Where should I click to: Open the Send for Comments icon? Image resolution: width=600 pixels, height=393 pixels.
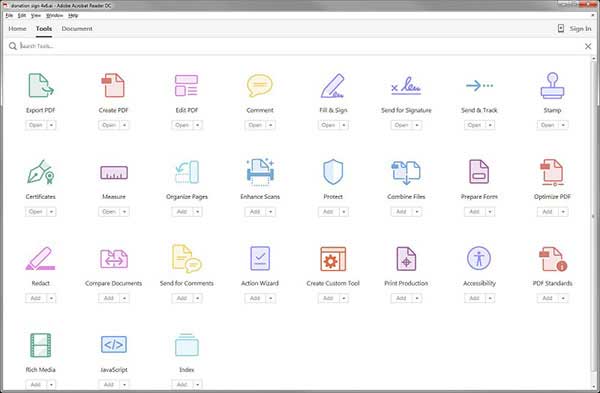click(187, 259)
